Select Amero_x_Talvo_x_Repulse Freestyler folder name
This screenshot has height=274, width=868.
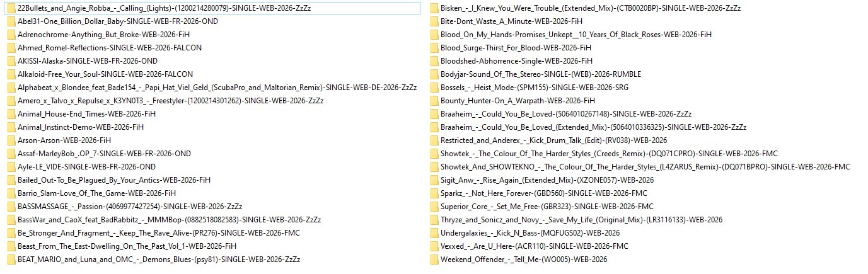point(171,101)
